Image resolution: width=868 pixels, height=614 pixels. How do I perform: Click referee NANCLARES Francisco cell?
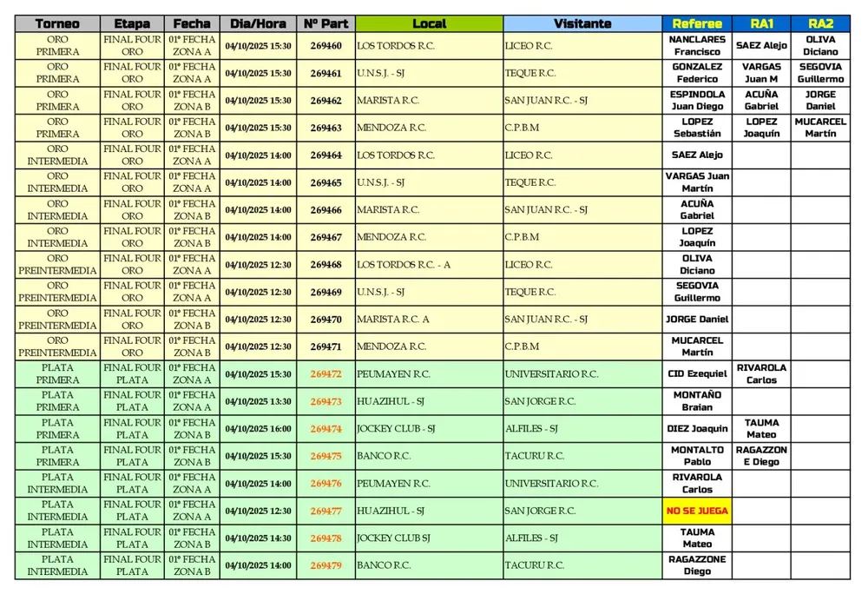[697, 46]
